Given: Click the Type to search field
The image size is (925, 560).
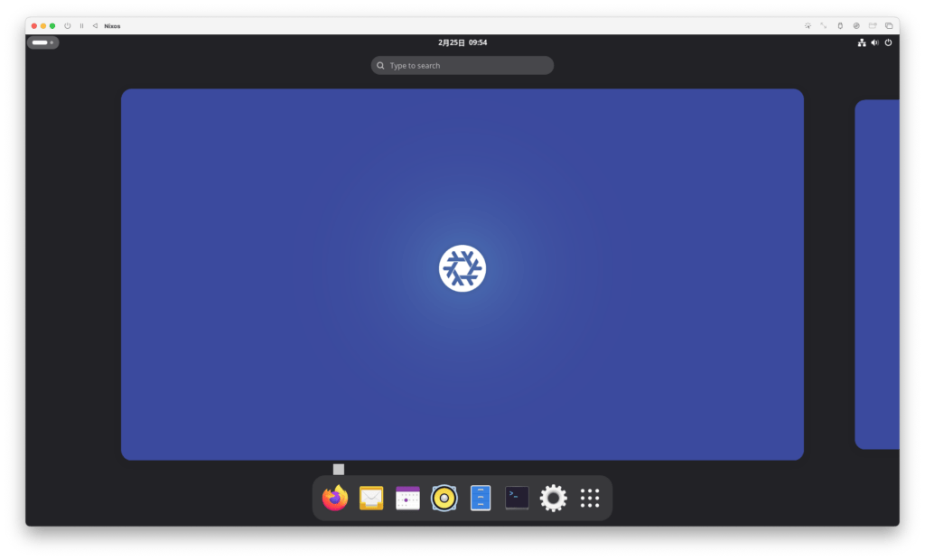Looking at the screenshot, I should pyautogui.click(x=462, y=66).
